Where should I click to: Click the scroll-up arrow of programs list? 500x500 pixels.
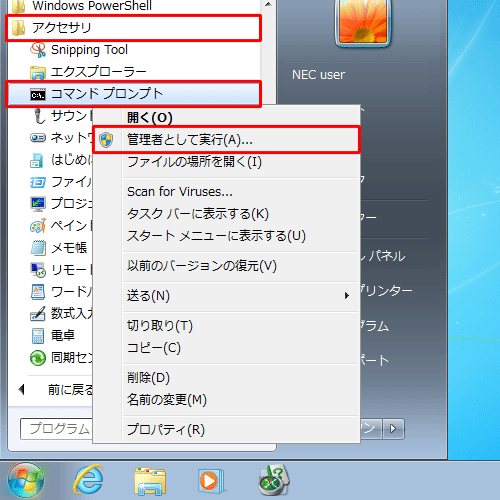point(268,5)
